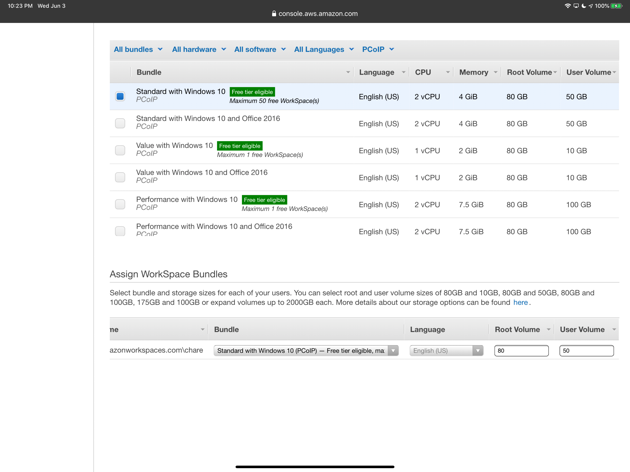Open the assigned Bundle combo box
Viewport: 630px width, 472px height.
306,351
